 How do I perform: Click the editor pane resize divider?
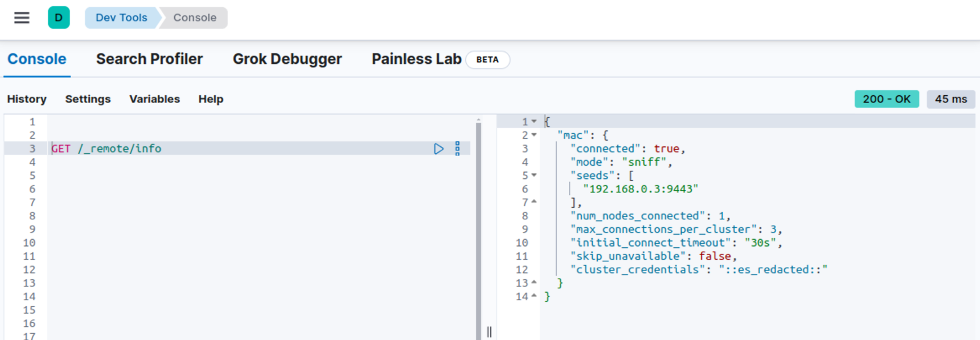[x=489, y=331]
